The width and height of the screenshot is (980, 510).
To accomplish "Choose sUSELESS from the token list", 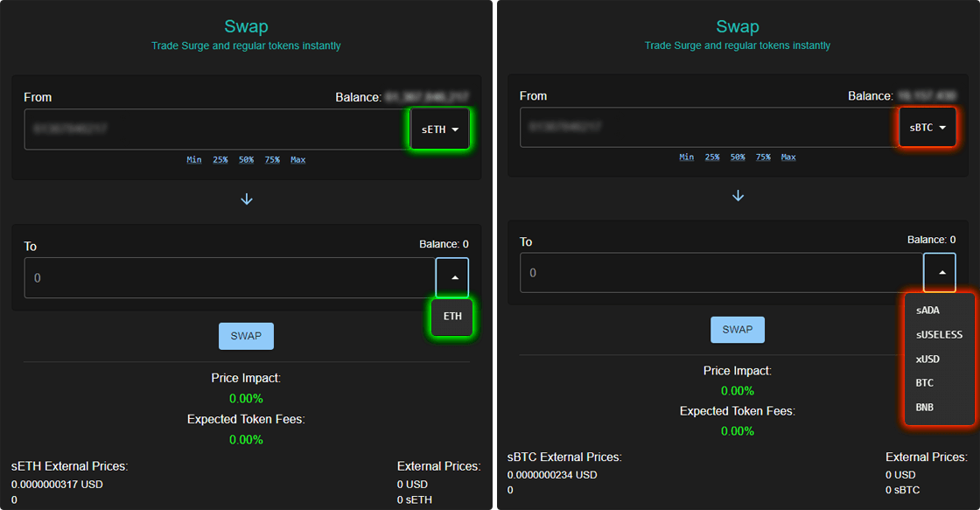I will pos(939,335).
